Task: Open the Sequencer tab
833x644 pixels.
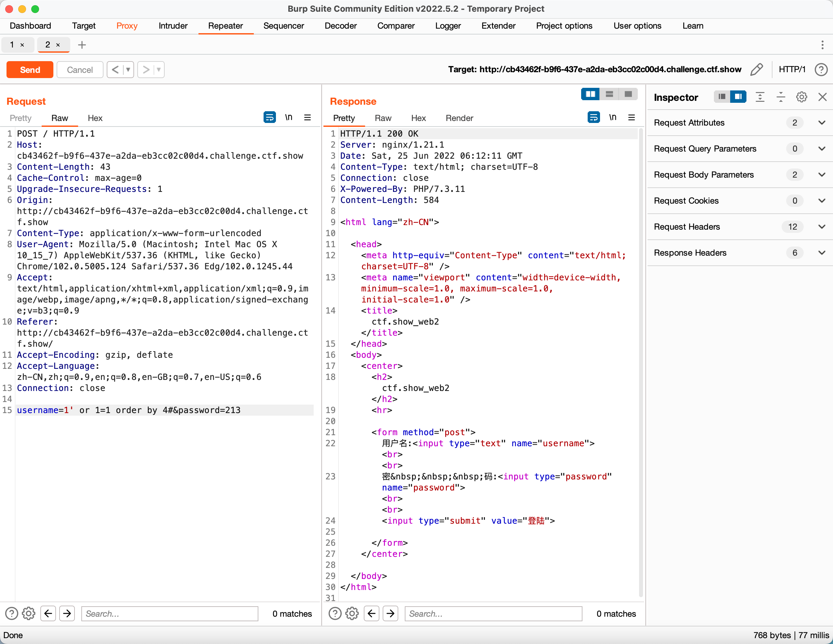Action: point(283,26)
